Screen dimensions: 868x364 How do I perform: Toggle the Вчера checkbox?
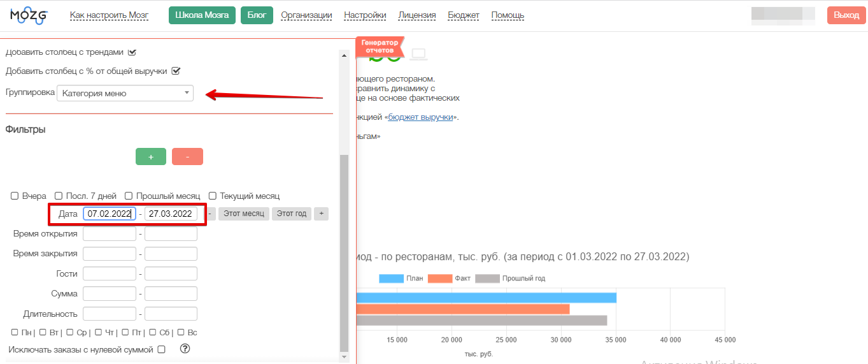pyautogui.click(x=15, y=196)
